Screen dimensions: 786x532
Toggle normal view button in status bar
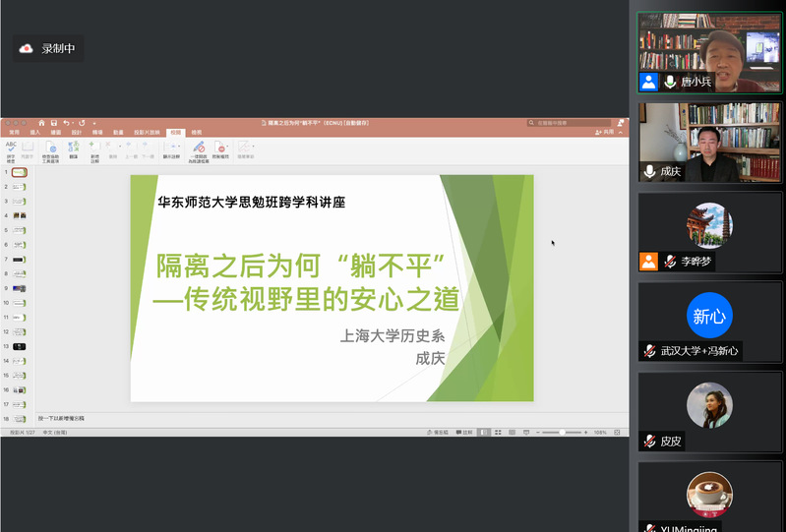point(484,432)
